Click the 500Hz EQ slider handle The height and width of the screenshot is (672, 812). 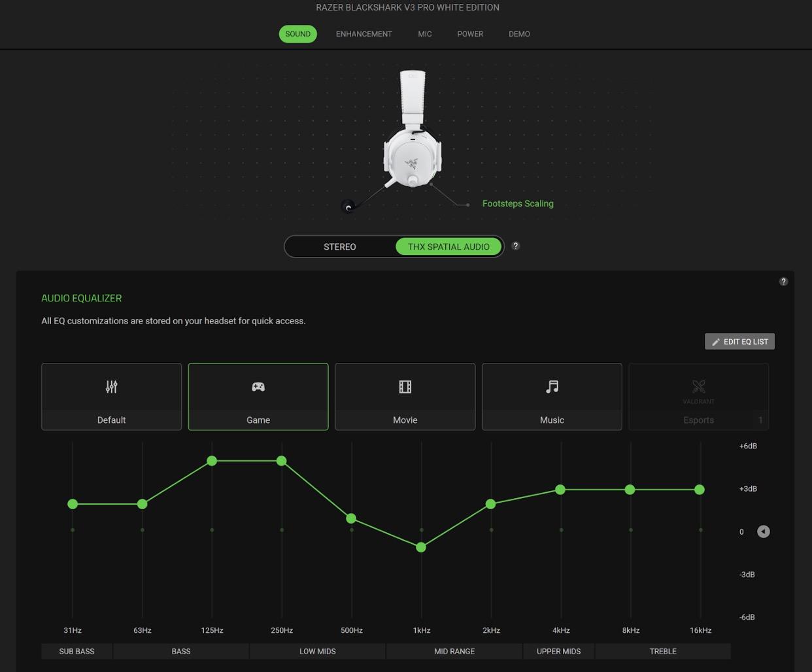(351, 518)
